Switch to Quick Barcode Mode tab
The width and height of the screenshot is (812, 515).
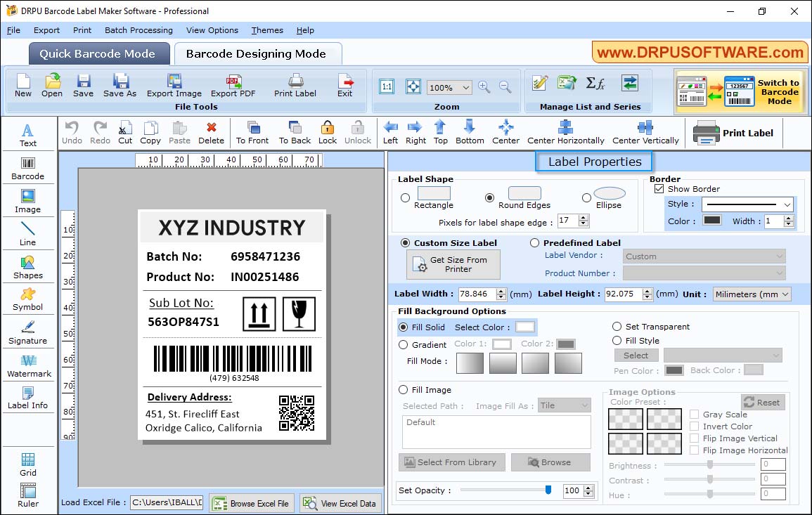(x=98, y=53)
